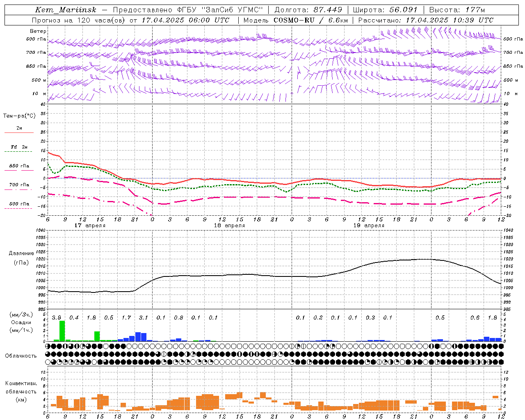Click the '1.7' three-hour precipitation value
The height and width of the screenshot is (420, 525).
(x=126, y=318)
